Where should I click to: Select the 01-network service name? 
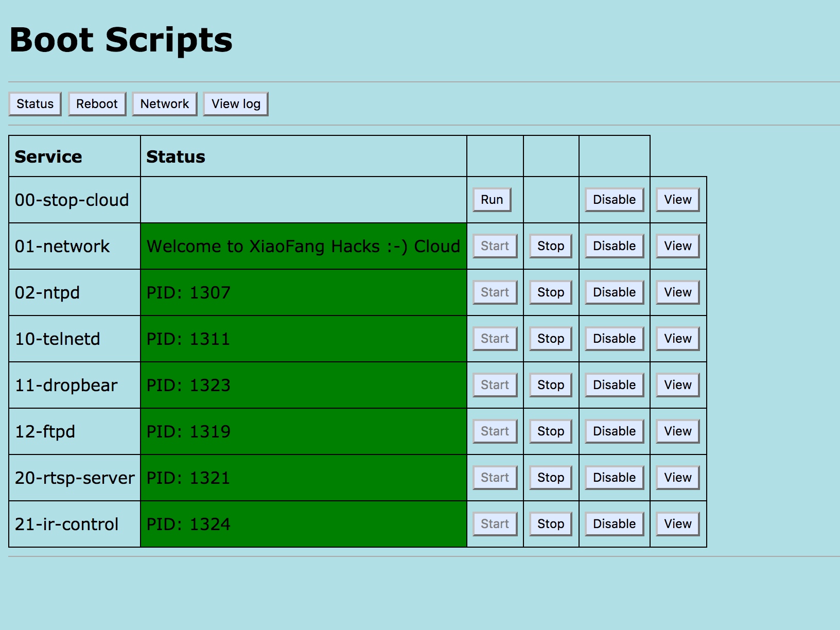coord(62,247)
